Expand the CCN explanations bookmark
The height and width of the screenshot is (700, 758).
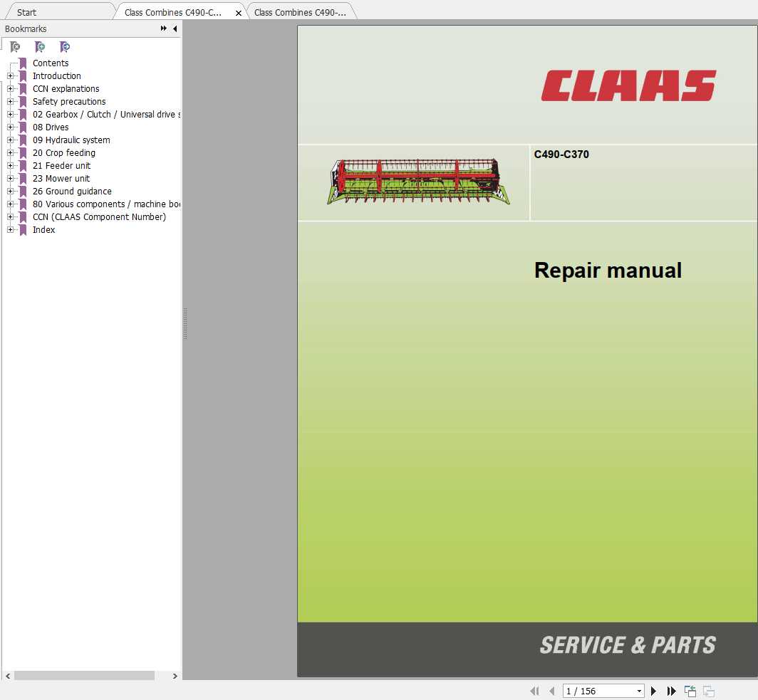pos(10,89)
